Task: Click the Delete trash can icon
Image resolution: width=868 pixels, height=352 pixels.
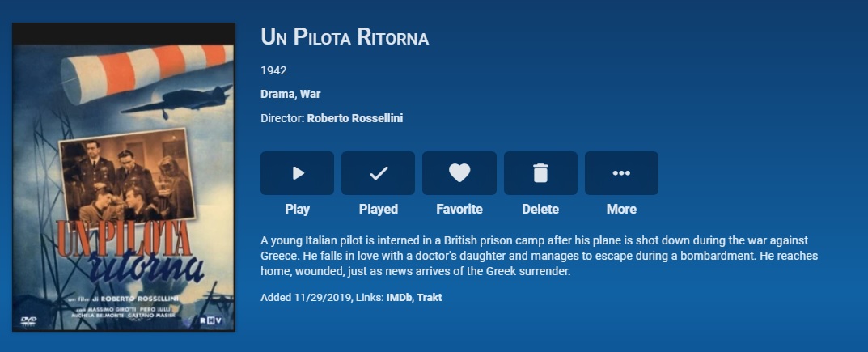Action: [x=540, y=172]
